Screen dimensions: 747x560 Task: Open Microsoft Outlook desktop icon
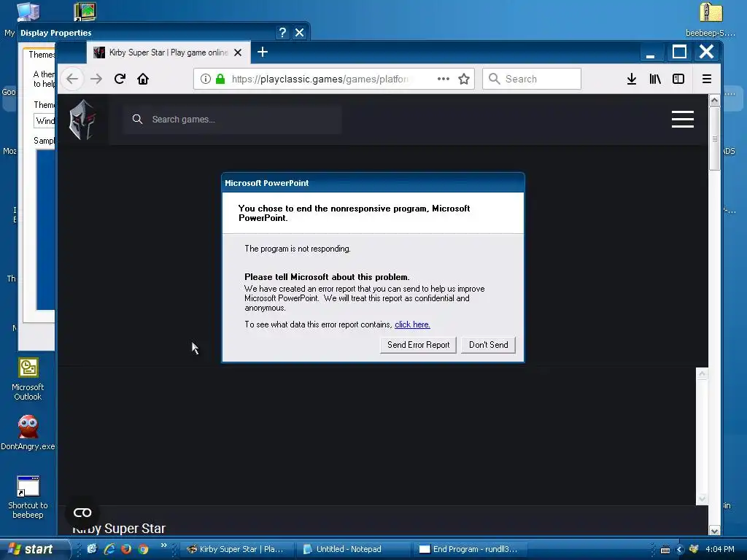28,379
